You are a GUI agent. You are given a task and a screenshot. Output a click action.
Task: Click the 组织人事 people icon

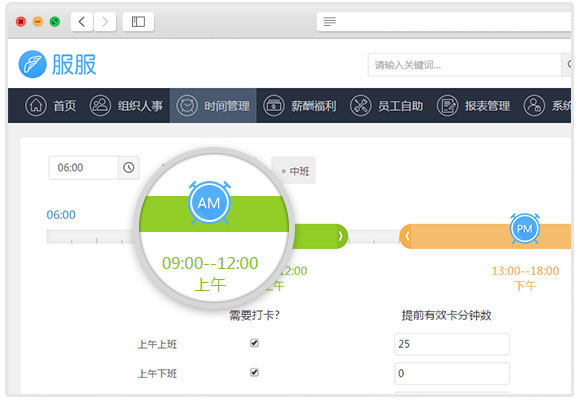pyautogui.click(x=100, y=105)
